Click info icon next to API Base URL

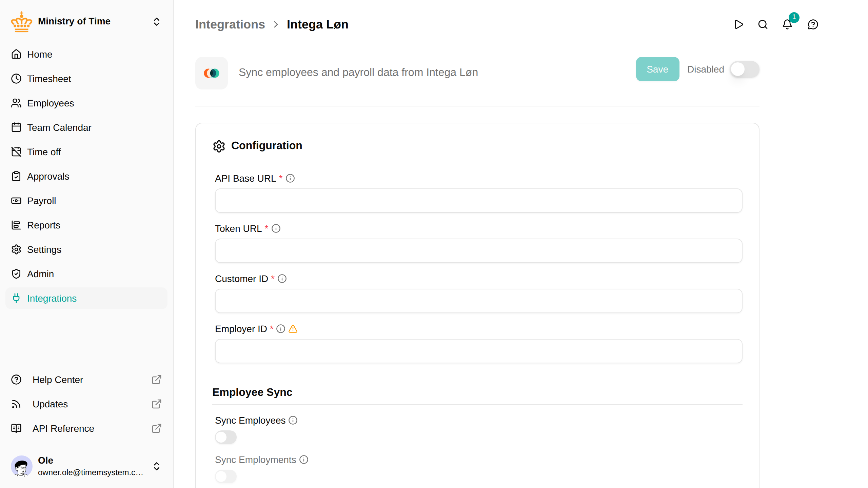(290, 178)
